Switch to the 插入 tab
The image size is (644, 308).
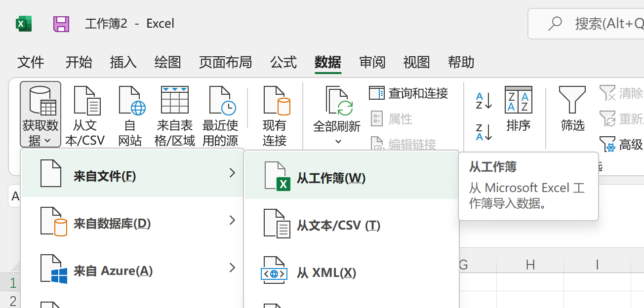(x=123, y=62)
